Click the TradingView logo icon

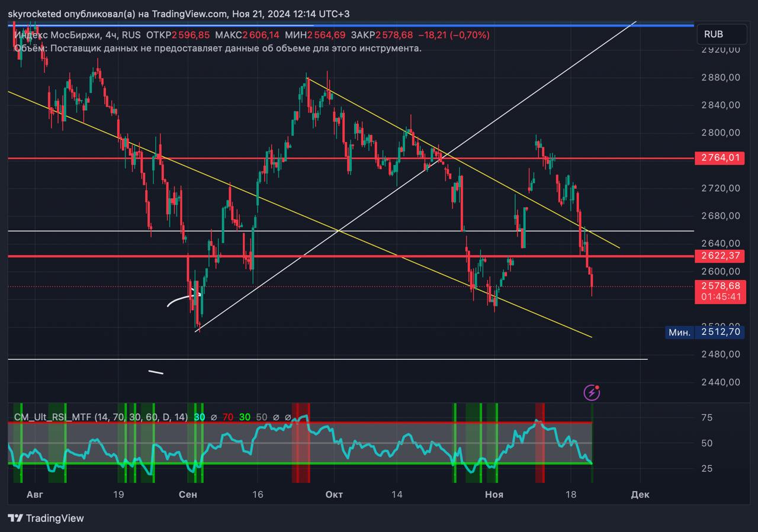tap(15, 518)
